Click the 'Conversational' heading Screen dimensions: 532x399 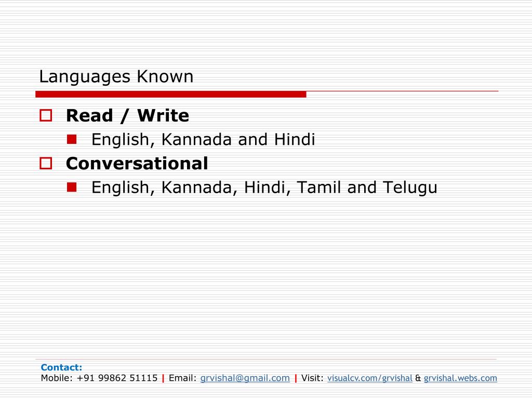tap(137, 164)
